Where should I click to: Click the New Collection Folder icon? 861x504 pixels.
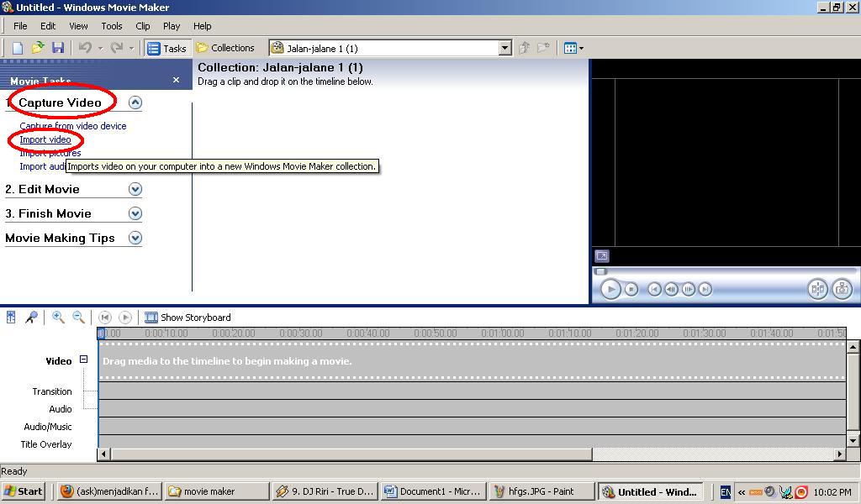click(543, 48)
